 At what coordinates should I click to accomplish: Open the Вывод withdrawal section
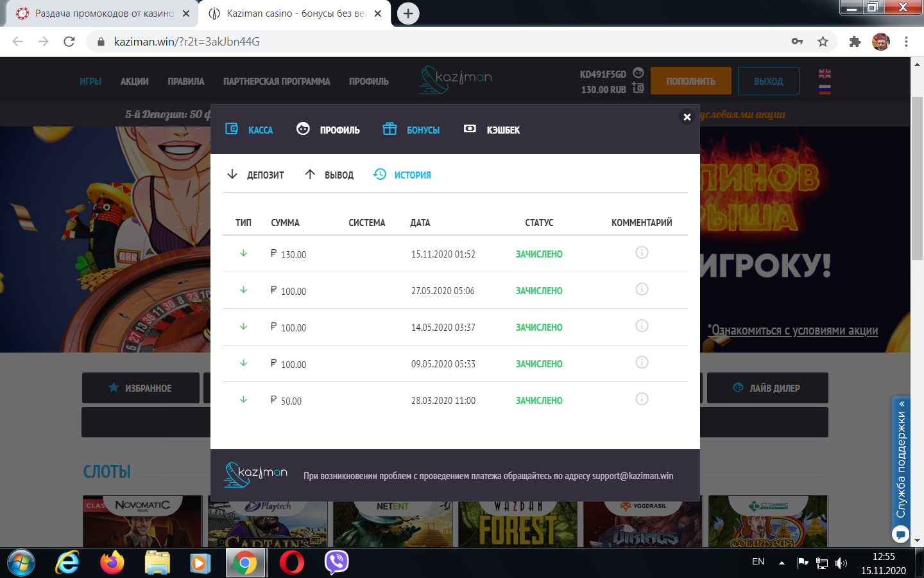pyautogui.click(x=329, y=175)
